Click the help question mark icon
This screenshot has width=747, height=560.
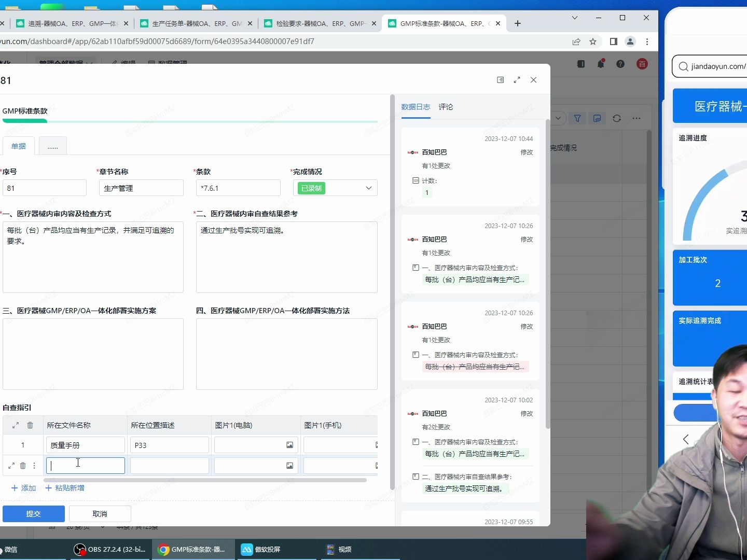tap(620, 64)
